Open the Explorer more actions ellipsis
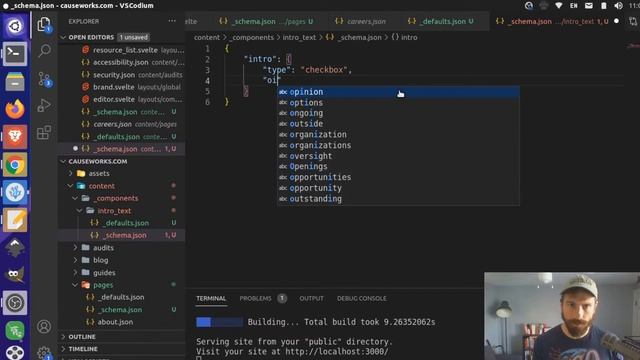The height and width of the screenshot is (360, 640). tap(172, 21)
